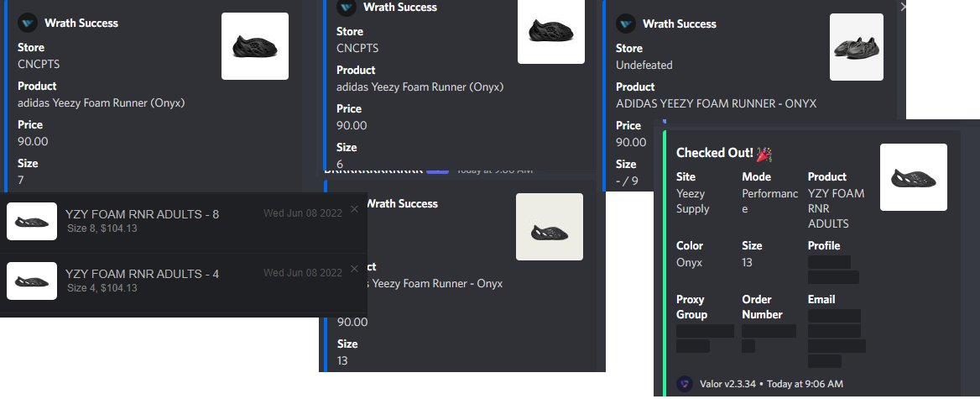Click the size value - / 9
The width and height of the screenshot is (980, 399).
point(627,181)
